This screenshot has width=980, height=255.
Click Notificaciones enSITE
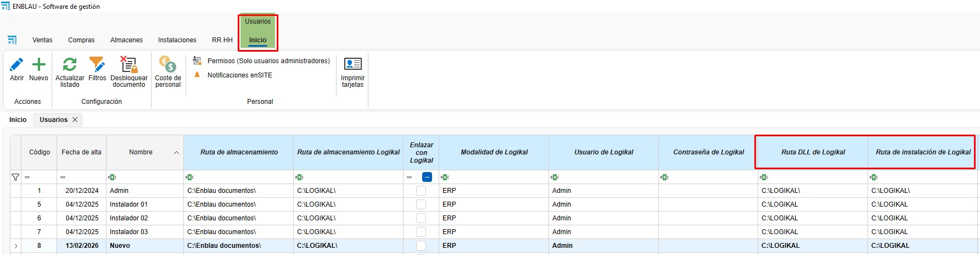tap(239, 75)
